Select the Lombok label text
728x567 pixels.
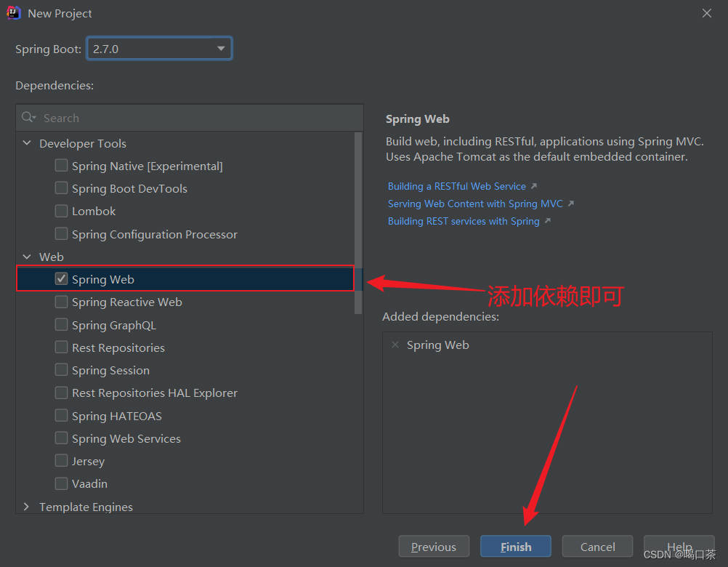94,212
